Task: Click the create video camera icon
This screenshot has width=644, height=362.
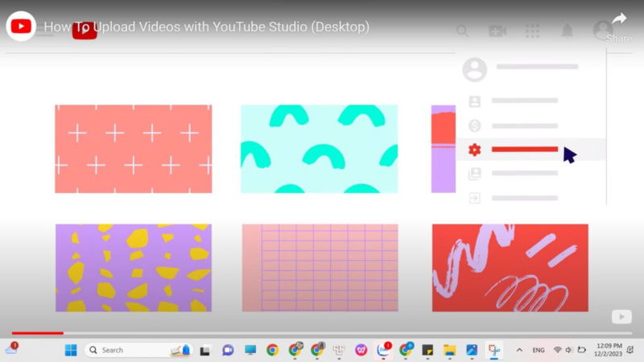Action: coord(497,31)
